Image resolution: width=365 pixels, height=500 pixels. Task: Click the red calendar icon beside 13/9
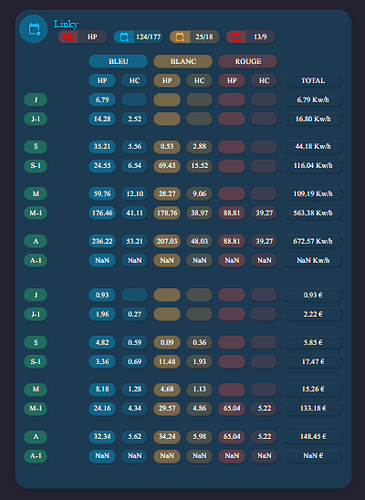pyautogui.click(x=236, y=37)
